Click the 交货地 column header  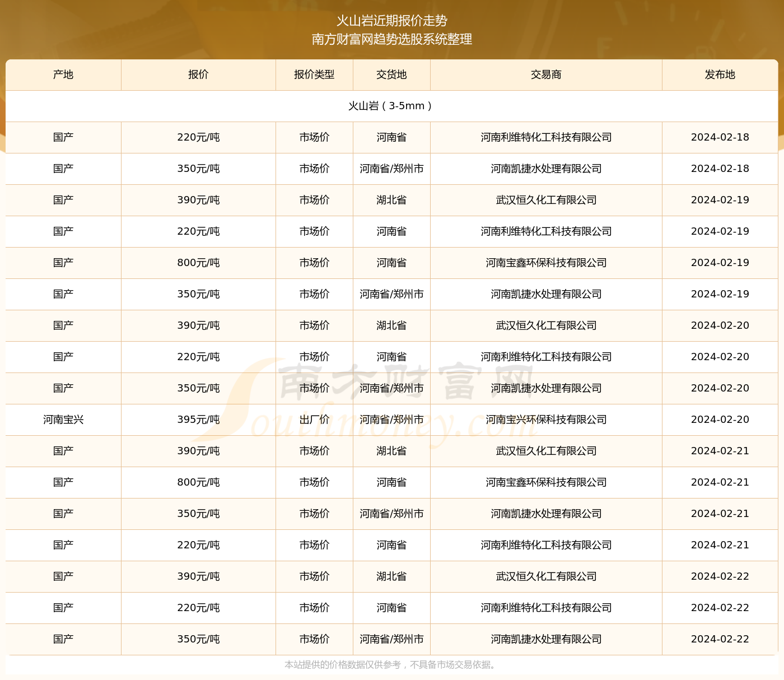(391, 74)
